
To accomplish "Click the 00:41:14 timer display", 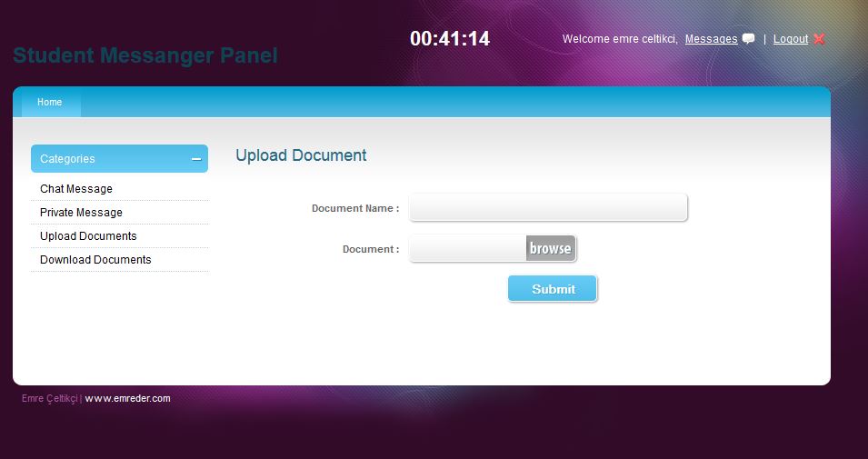I will click(x=449, y=39).
